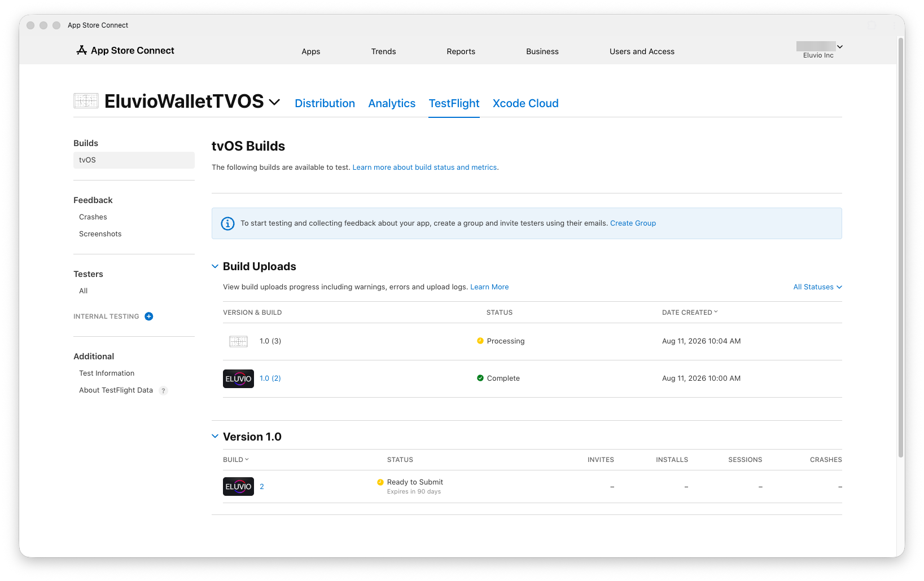The height and width of the screenshot is (581, 924).
Task: Collapse the Build Uploads section
Action: tap(215, 266)
